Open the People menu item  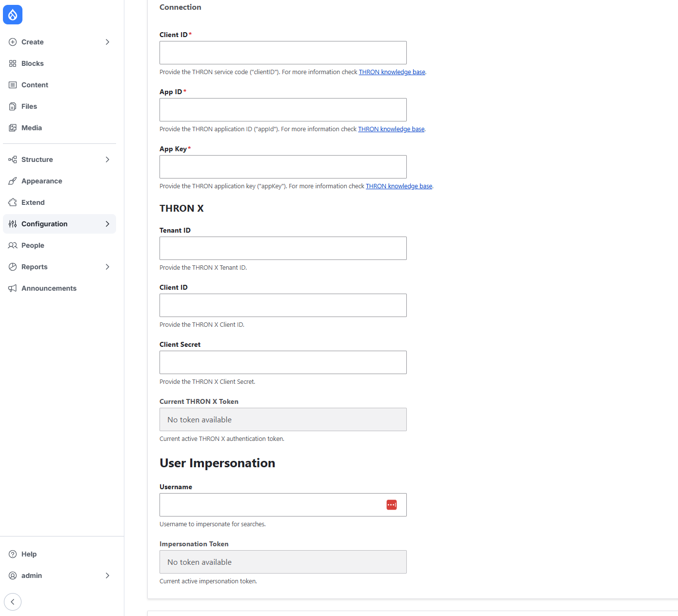60,245
